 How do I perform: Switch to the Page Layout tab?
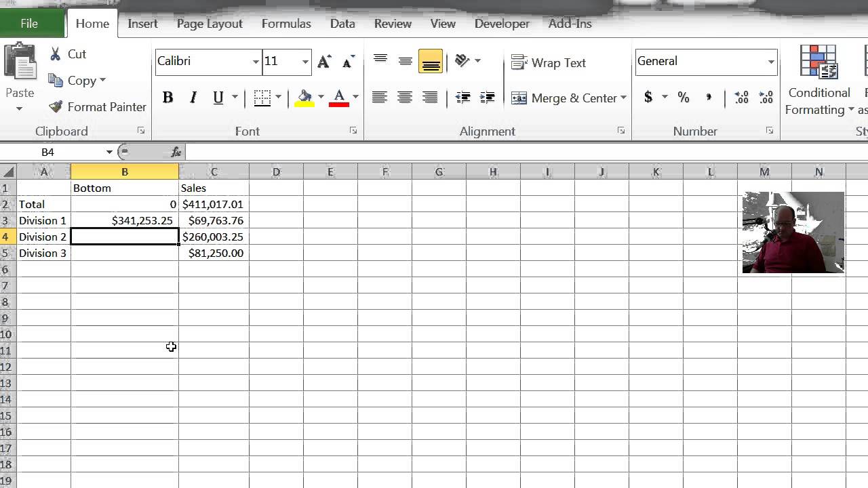click(210, 24)
